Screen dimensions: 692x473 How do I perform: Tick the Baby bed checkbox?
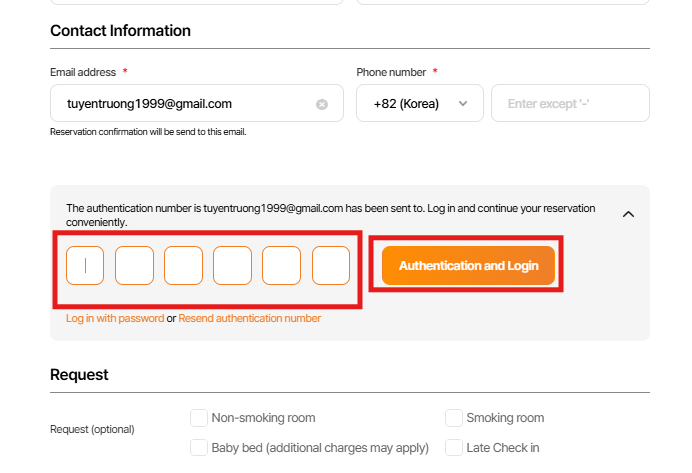[x=199, y=448]
